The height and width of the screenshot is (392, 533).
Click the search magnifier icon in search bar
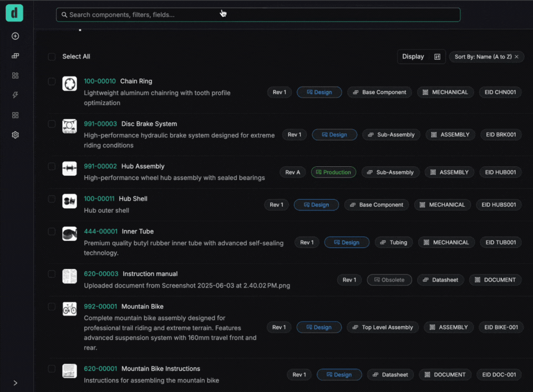tap(64, 14)
